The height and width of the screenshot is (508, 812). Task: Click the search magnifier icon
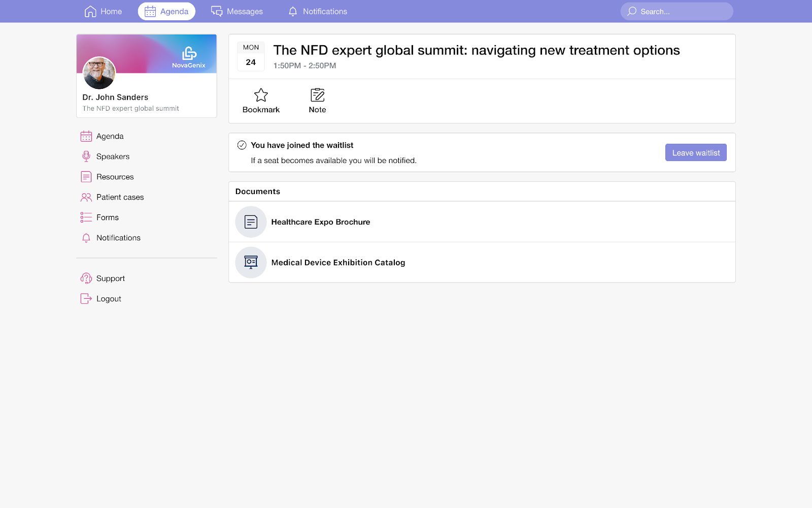click(x=632, y=11)
